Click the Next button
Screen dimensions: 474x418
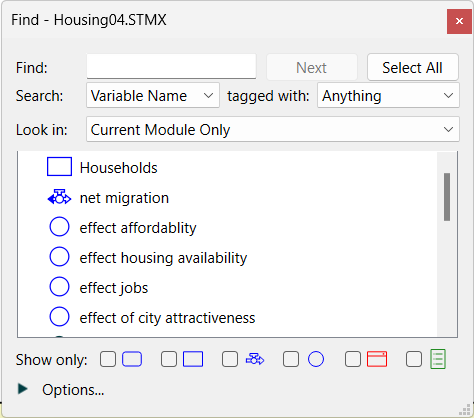coord(312,67)
